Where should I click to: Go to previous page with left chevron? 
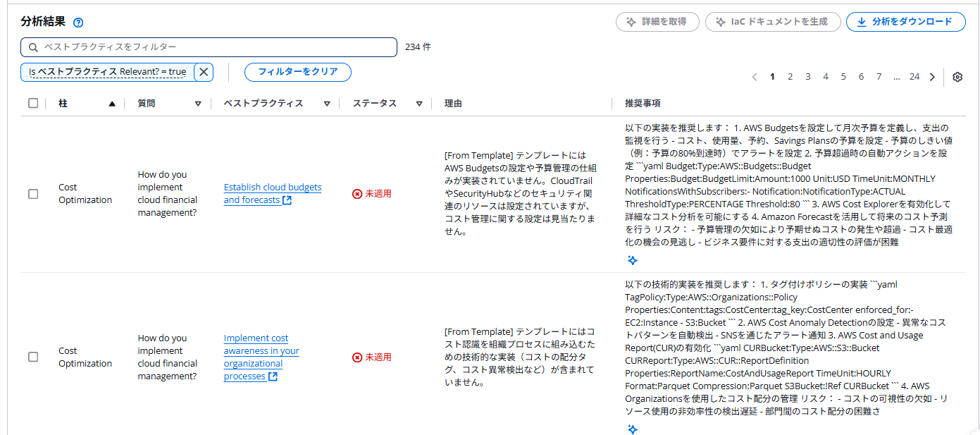pyautogui.click(x=755, y=77)
